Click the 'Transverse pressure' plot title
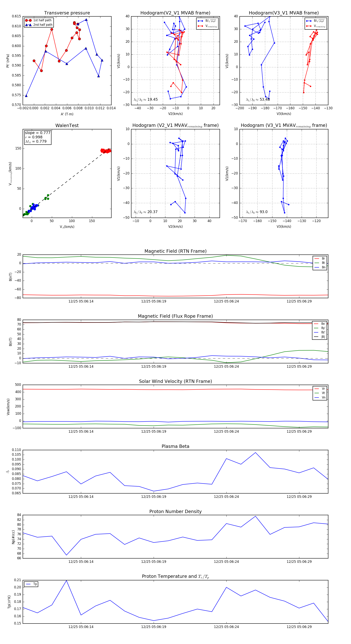Image resolution: width=351 pixels, height=644 pixels. [67, 13]
